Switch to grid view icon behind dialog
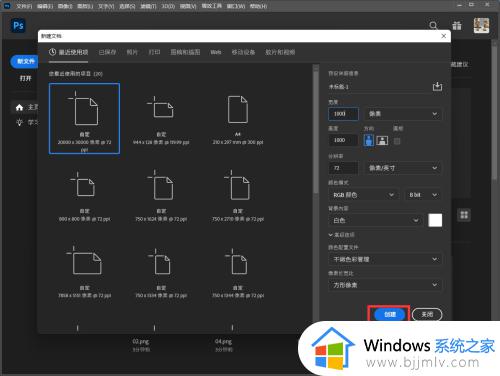Image resolution: width=500 pixels, height=376 pixels. click(464, 215)
